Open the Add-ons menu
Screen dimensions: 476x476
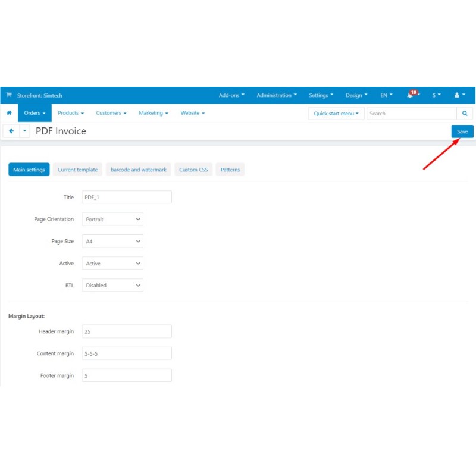tap(231, 95)
